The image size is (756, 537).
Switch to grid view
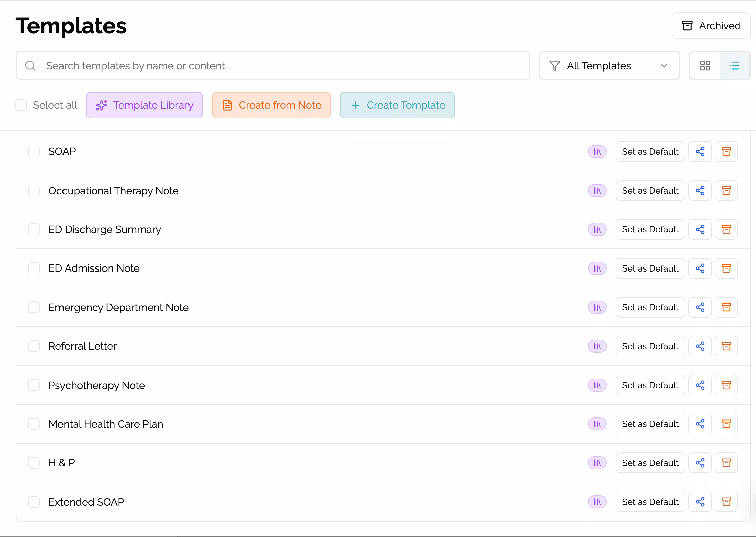[705, 66]
